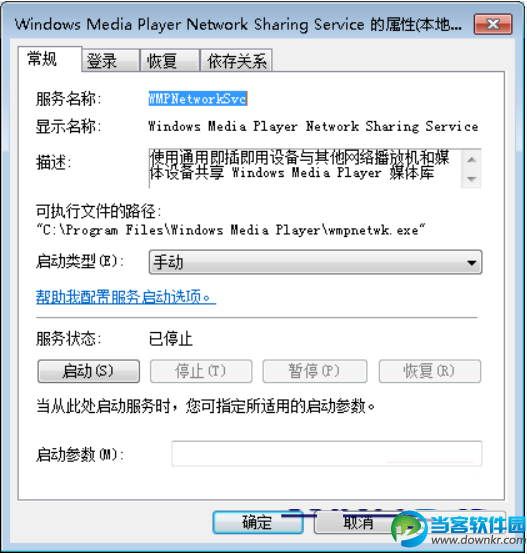Click description box scroll down arrow
This screenshot has height=554, width=527.
point(471,179)
